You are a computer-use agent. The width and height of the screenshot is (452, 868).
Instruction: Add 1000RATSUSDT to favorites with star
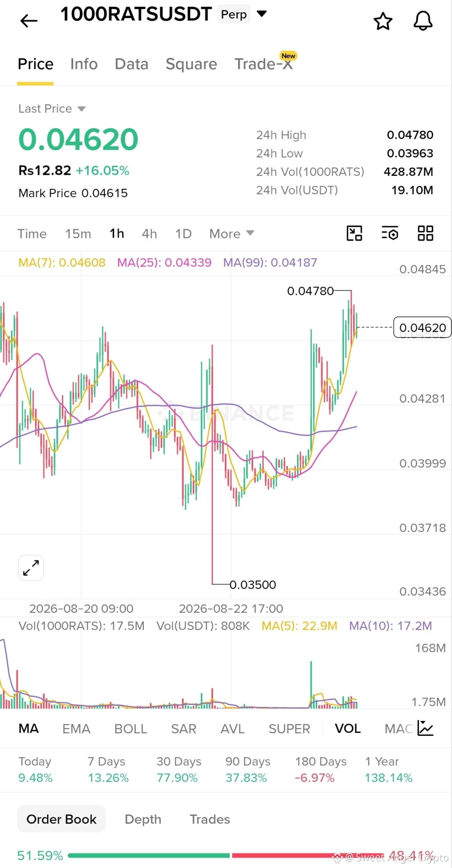pyautogui.click(x=383, y=21)
